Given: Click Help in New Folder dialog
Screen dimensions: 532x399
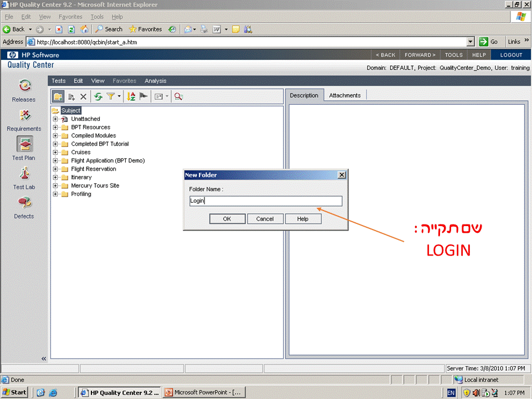Looking at the screenshot, I should (303, 219).
